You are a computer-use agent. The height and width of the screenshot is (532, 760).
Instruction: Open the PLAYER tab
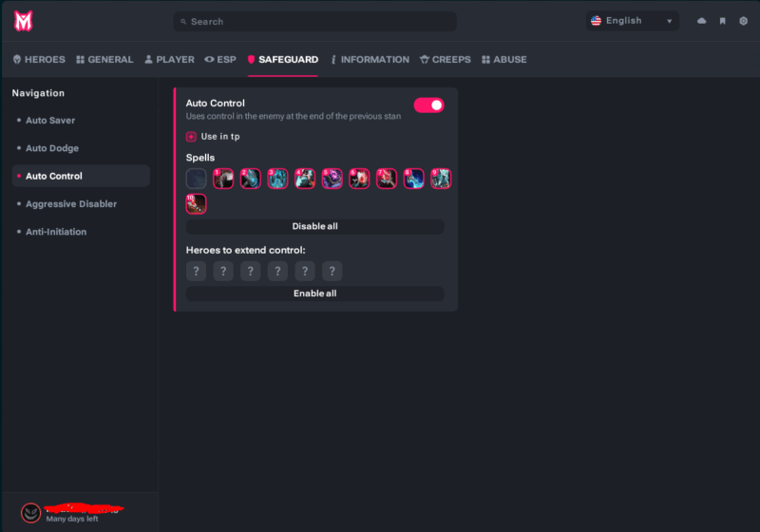170,60
